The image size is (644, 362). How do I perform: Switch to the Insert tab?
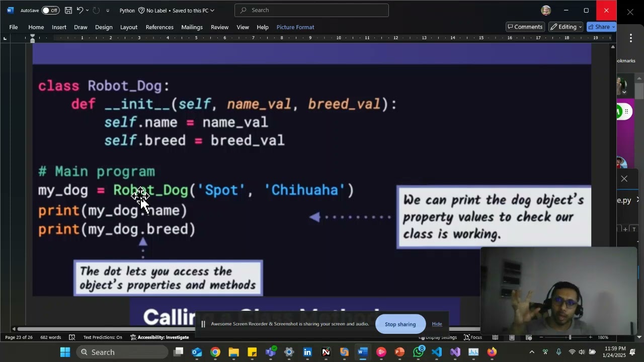click(59, 27)
